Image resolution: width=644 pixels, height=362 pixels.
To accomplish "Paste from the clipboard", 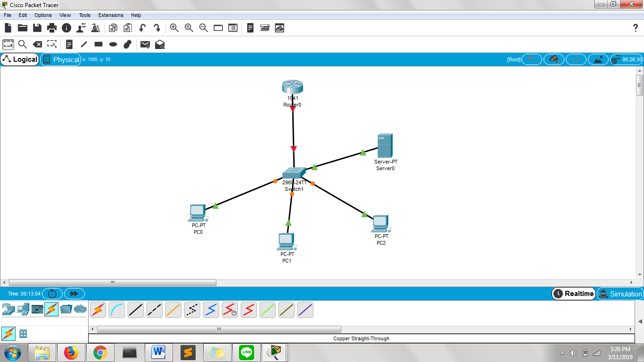I will [x=128, y=28].
